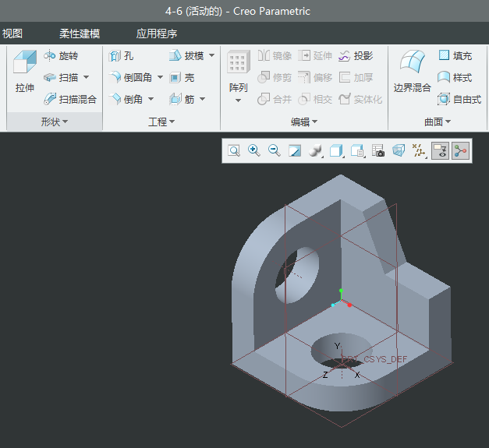
Task: Open the 拔模 dropdown arrow
Action: point(212,55)
